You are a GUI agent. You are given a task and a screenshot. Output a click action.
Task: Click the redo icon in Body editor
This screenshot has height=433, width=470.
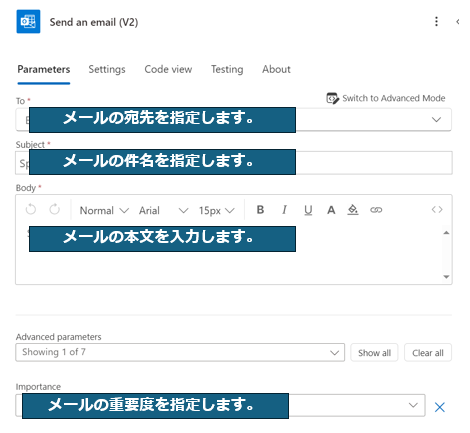click(54, 210)
